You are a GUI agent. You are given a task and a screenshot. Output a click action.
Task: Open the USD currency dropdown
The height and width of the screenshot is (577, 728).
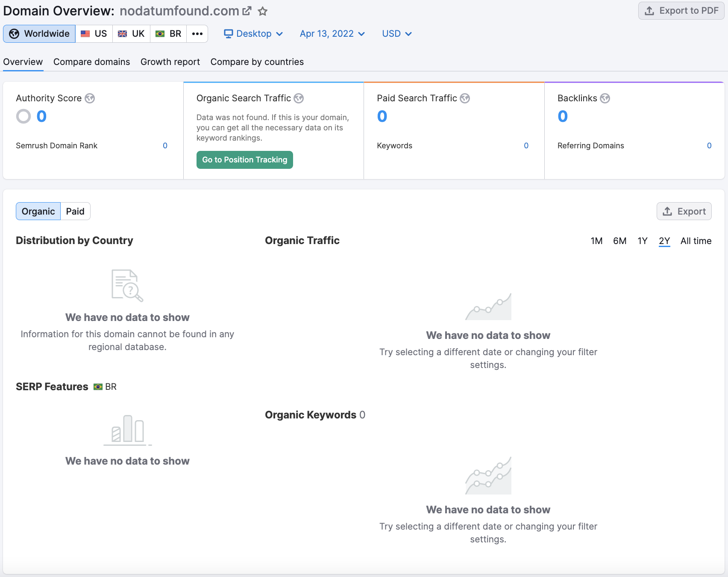pyautogui.click(x=396, y=34)
